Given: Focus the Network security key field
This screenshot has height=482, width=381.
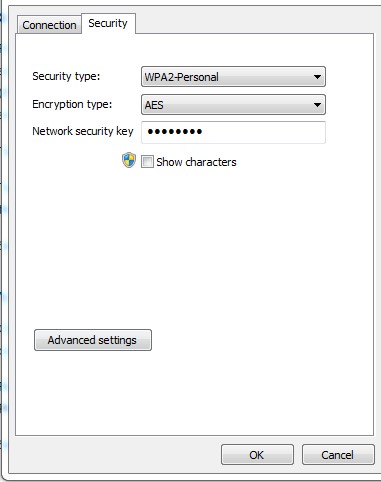Looking at the screenshot, I should click(x=233, y=132).
